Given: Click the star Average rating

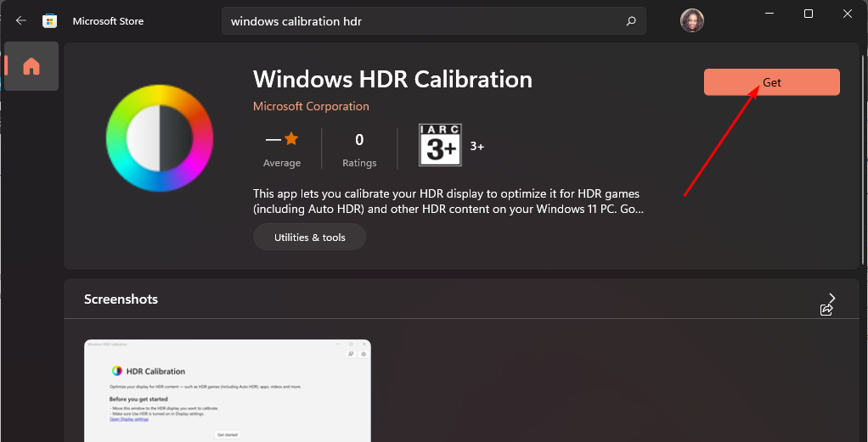Looking at the screenshot, I should coord(282,148).
